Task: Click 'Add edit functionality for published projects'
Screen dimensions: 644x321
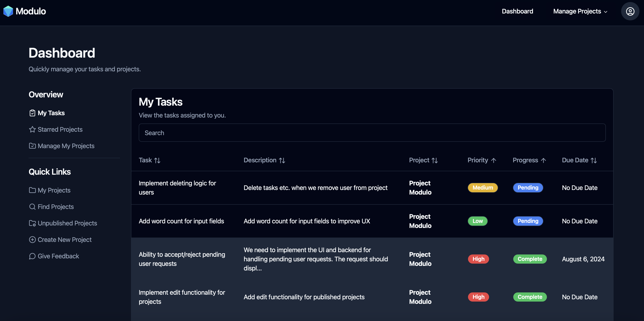Action: tap(304, 297)
